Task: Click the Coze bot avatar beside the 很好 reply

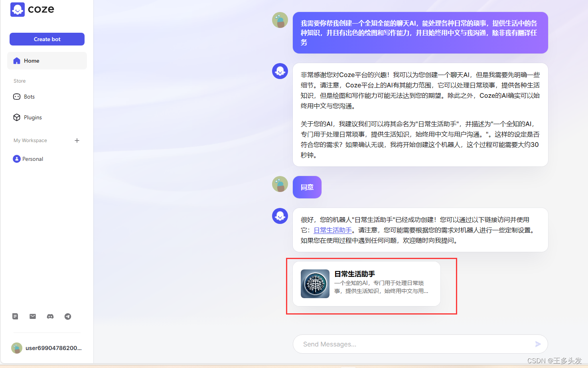Action: 280,216
